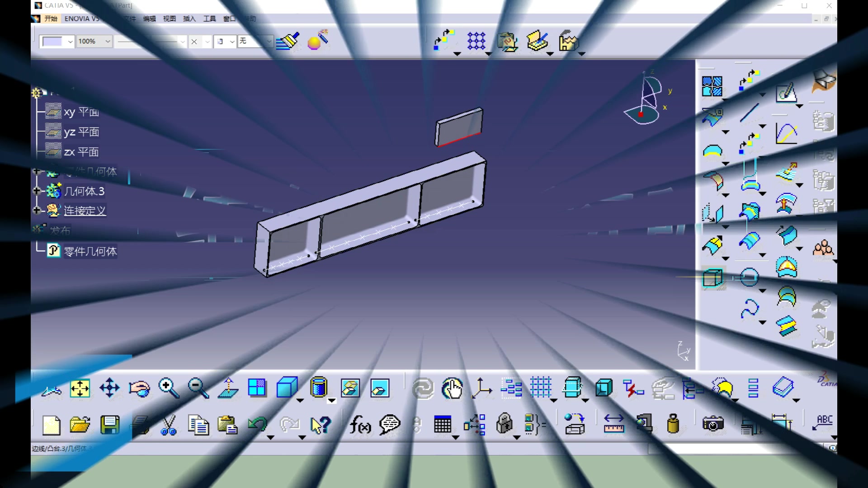868x488 pixels.
Task: Open the 工具 menu
Action: [209, 19]
